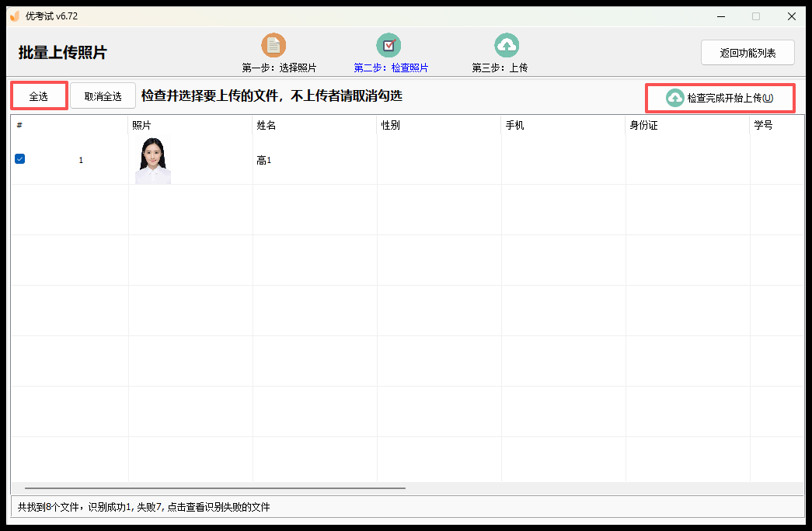Image resolution: width=812 pixels, height=531 pixels.
Task: Click the 照片 column header
Action: point(190,125)
